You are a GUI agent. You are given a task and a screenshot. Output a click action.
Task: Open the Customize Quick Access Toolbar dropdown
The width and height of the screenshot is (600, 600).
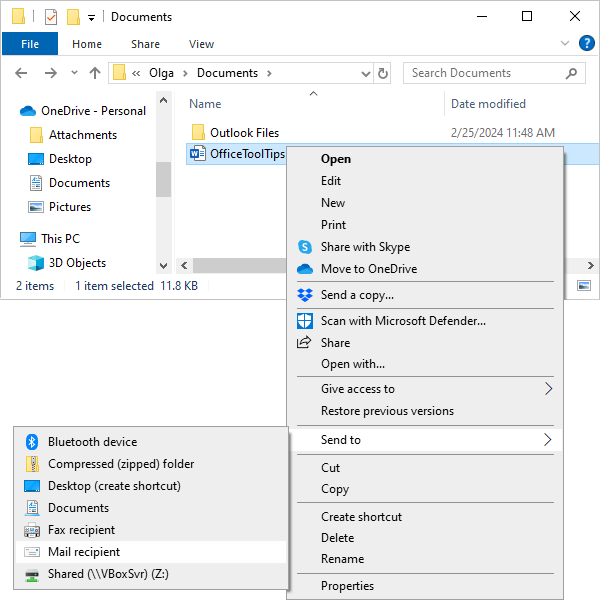(91, 18)
